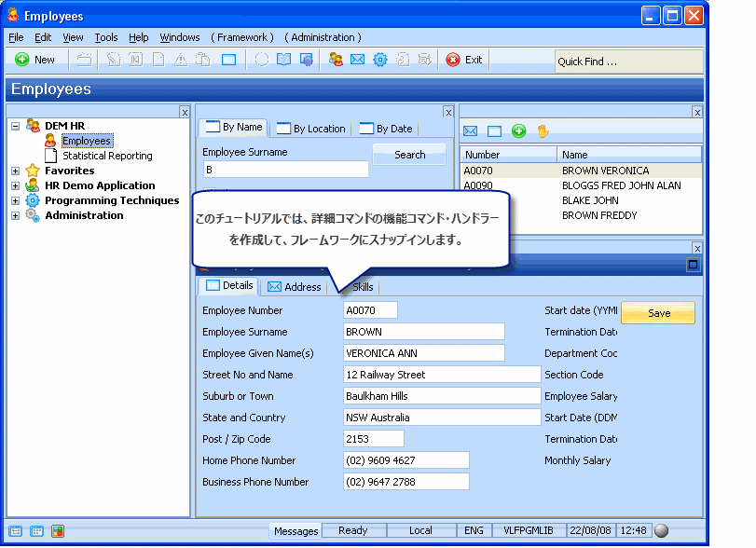Image resolution: width=756 pixels, height=548 pixels.
Task: Collapse the DEM HR tree node
Action: (x=16, y=126)
